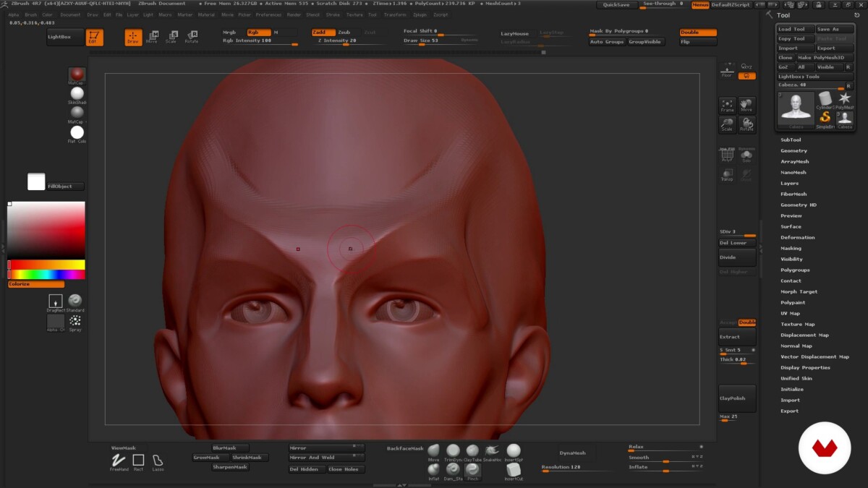
Task: Activate the Spray stroke icon
Action: click(x=77, y=322)
